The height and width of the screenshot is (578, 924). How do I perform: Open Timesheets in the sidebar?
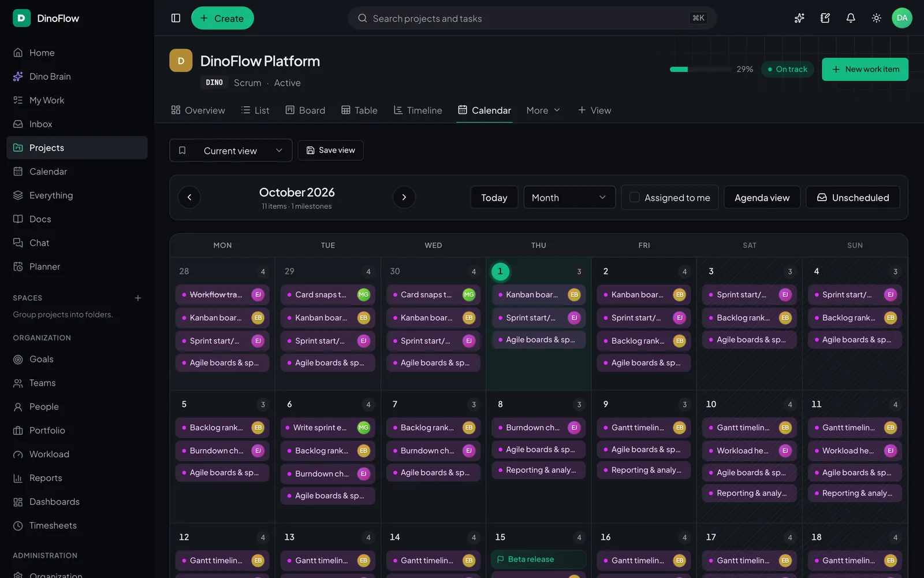tap(77, 525)
